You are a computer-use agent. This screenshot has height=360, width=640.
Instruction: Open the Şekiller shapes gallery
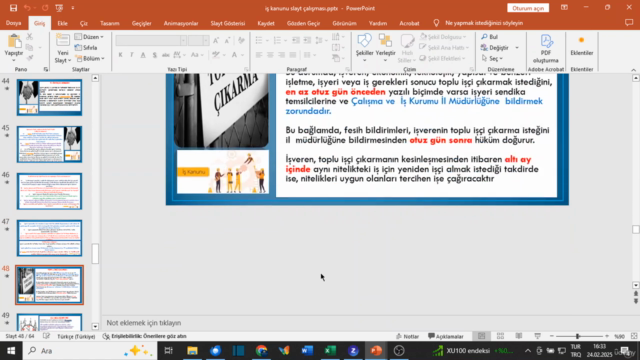364,48
